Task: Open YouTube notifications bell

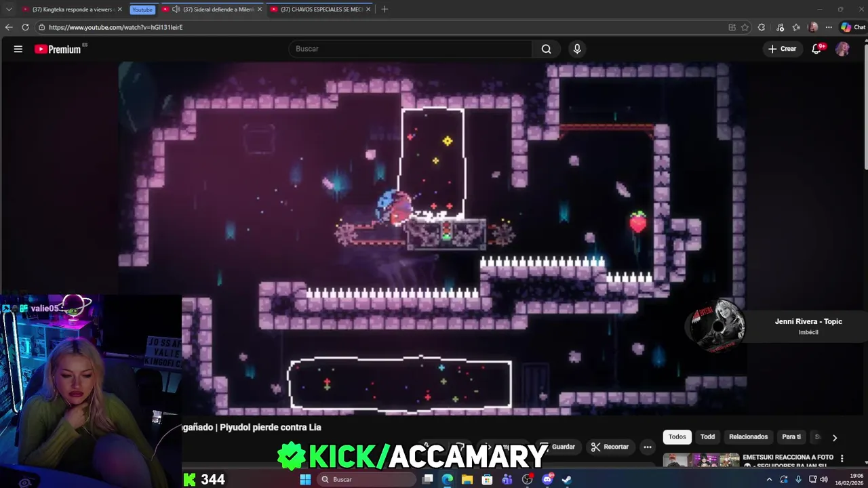Action: coord(816,49)
